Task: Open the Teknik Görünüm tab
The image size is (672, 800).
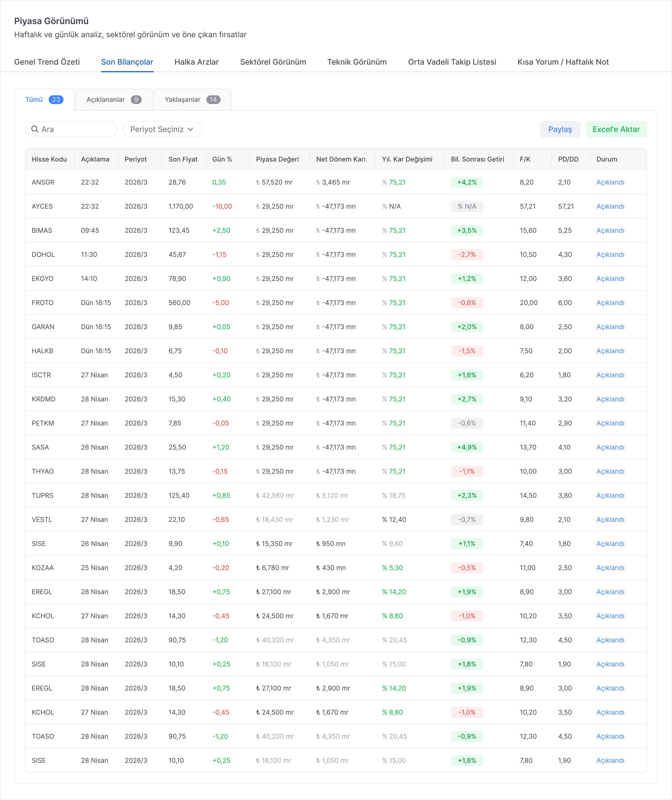Action: click(357, 62)
